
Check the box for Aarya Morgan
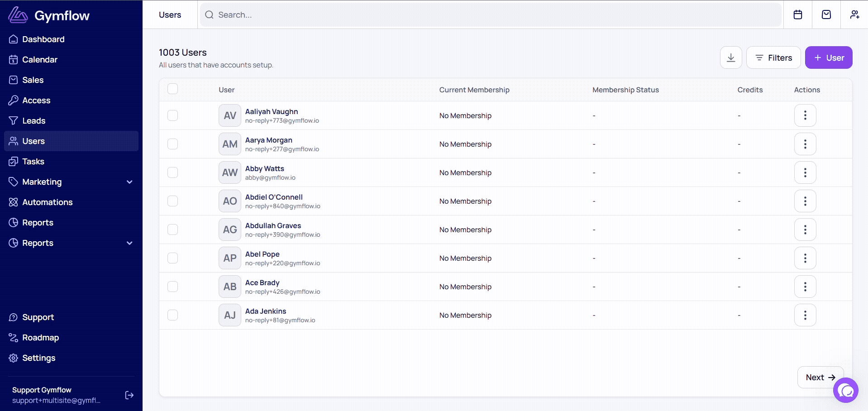pyautogui.click(x=172, y=144)
